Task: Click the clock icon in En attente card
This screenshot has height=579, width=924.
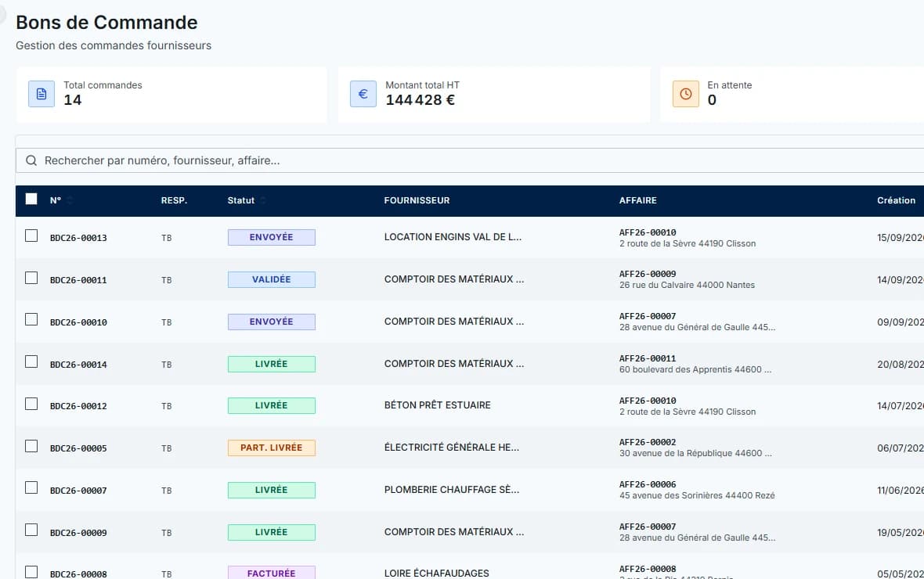Action: coord(685,94)
